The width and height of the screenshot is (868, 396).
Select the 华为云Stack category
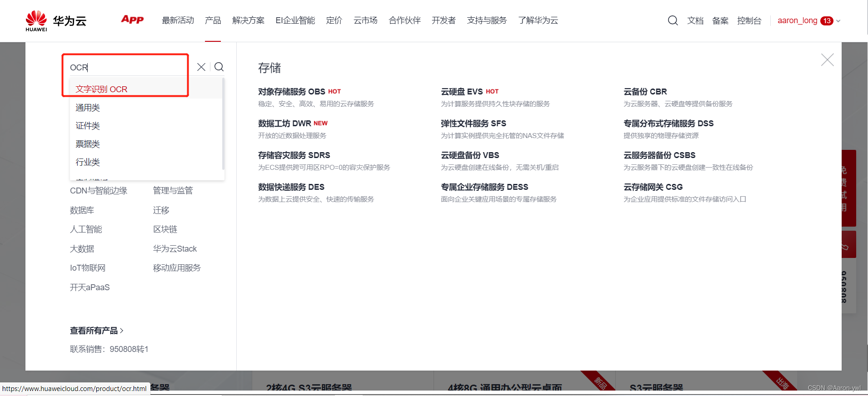[175, 249]
